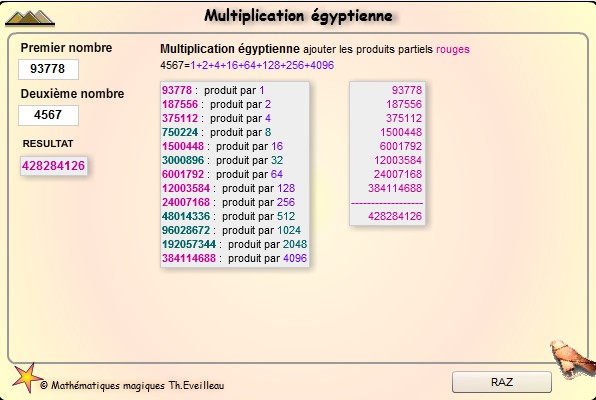Click the row 12003584 produit par 128
This screenshot has width=596, height=400.
coord(228,188)
